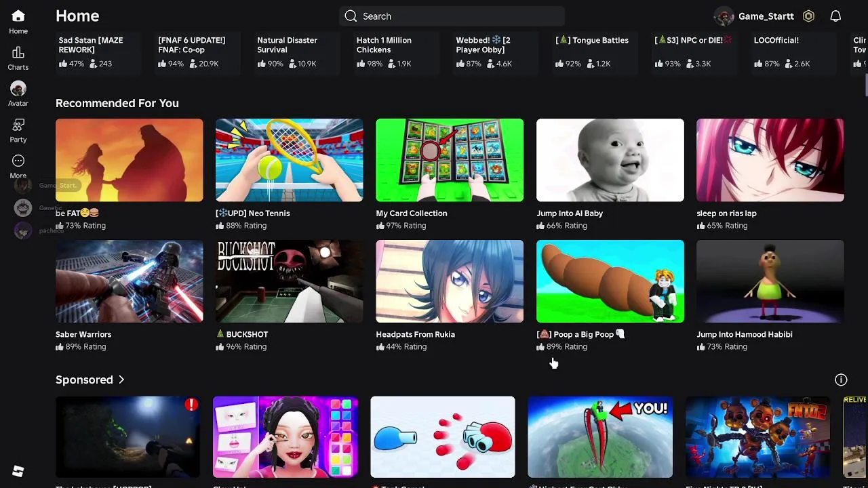The height and width of the screenshot is (488, 868).
Task: Click the Webbed! 2 Player Obby title
Action: pos(483,45)
